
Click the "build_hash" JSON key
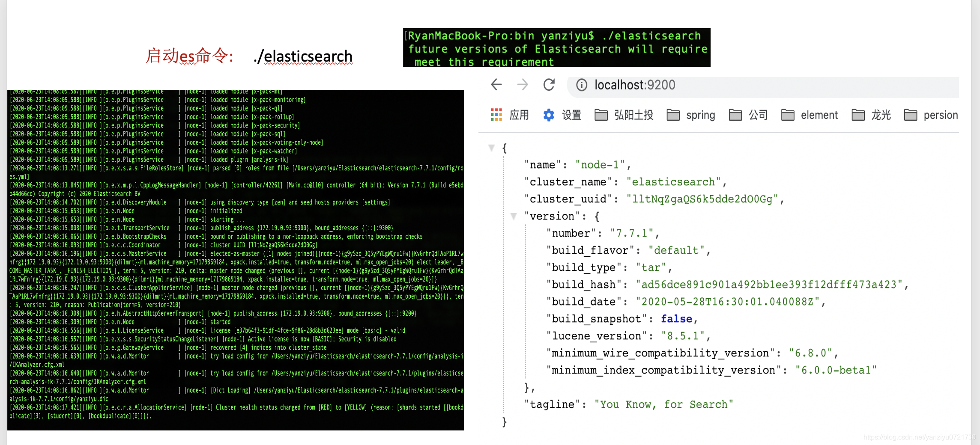[584, 285]
